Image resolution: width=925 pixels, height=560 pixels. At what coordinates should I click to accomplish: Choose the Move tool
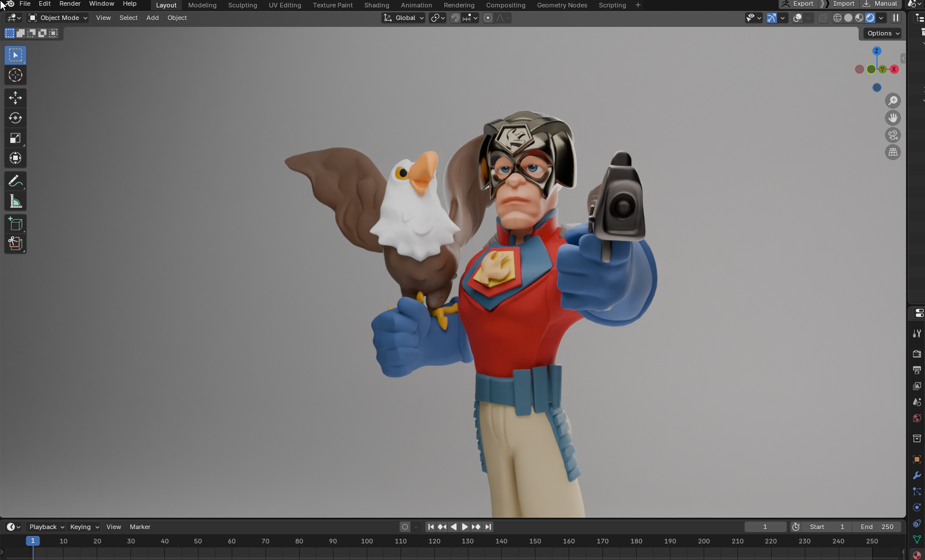click(x=15, y=98)
